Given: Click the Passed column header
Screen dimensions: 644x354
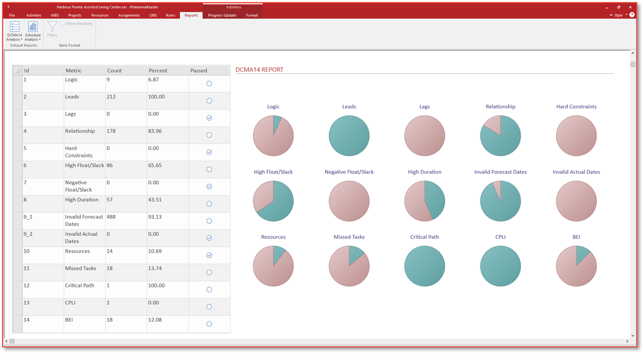Looking at the screenshot, I should point(209,70).
